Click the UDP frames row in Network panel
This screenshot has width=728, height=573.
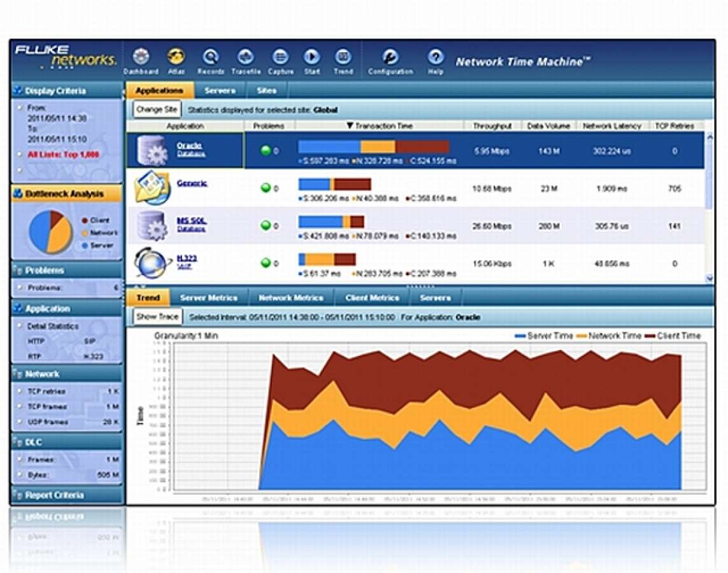[68, 421]
